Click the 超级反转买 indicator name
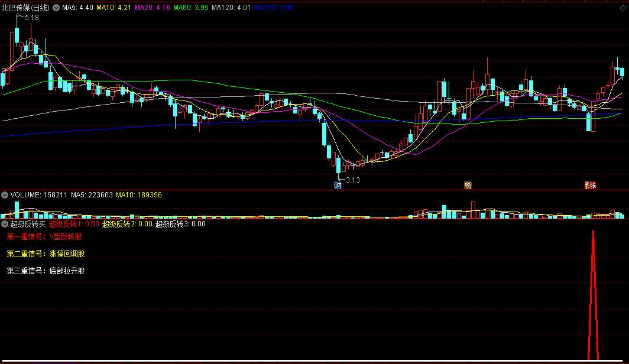The height and width of the screenshot is (364, 629). pos(28,224)
